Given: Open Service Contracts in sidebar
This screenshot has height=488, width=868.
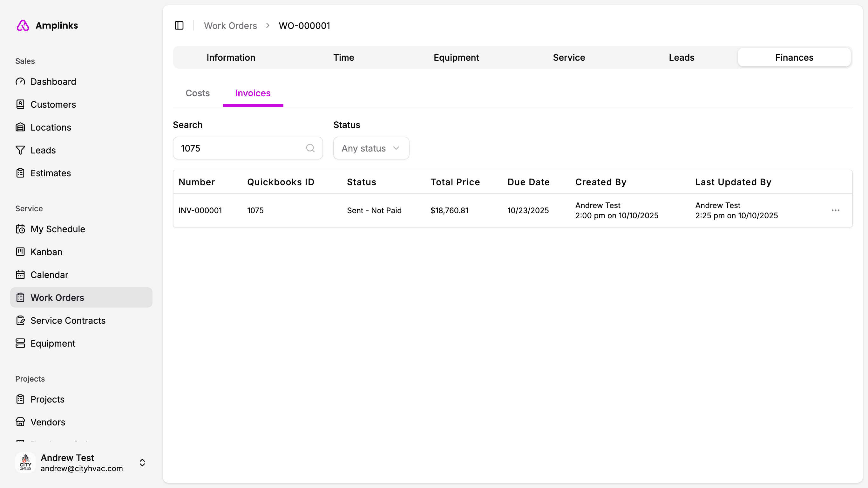Looking at the screenshot, I should pyautogui.click(x=68, y=321).
